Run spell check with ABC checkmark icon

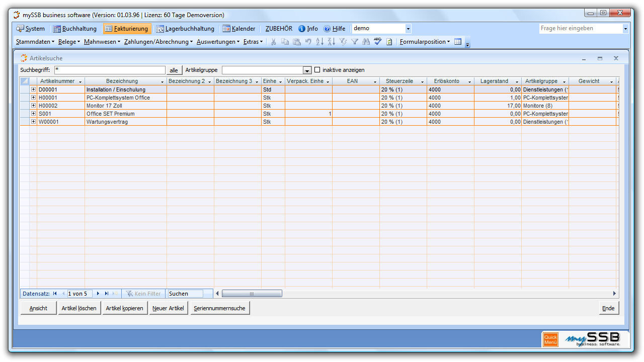click(378, 42)
